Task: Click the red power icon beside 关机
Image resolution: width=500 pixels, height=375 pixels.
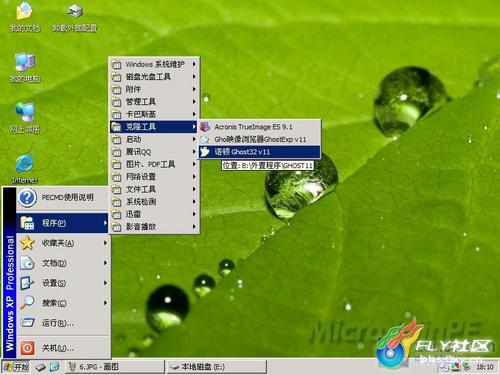Action: (27, 348)
